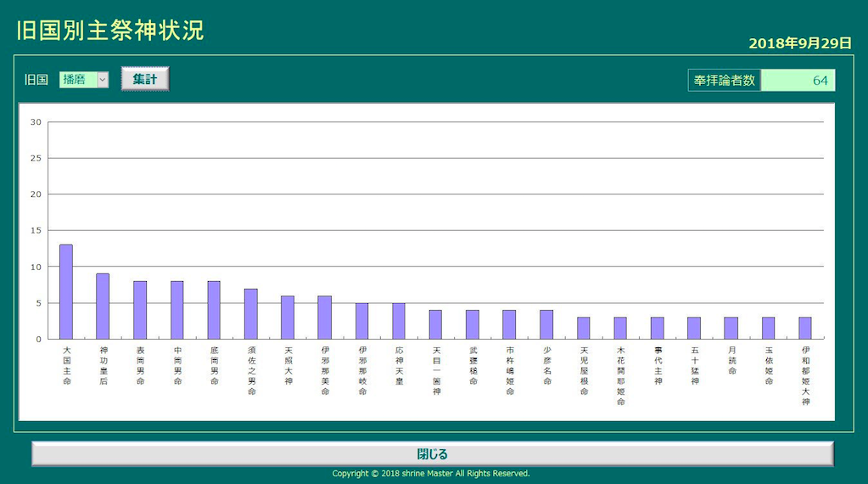868x484 pixels.
Task: Click the 旧国別主祭神状況 title
Action: pos(110,31)
